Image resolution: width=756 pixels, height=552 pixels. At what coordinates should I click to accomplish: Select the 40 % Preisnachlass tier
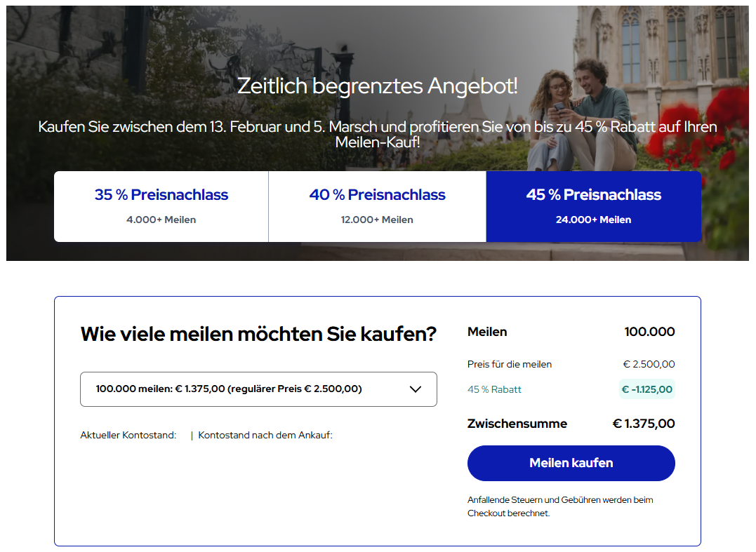coord(377,206)
